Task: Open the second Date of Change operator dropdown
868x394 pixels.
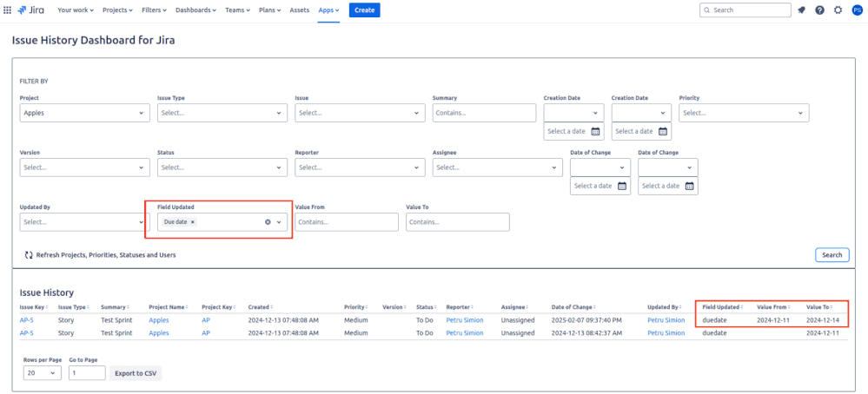Action: pos(668,167)
